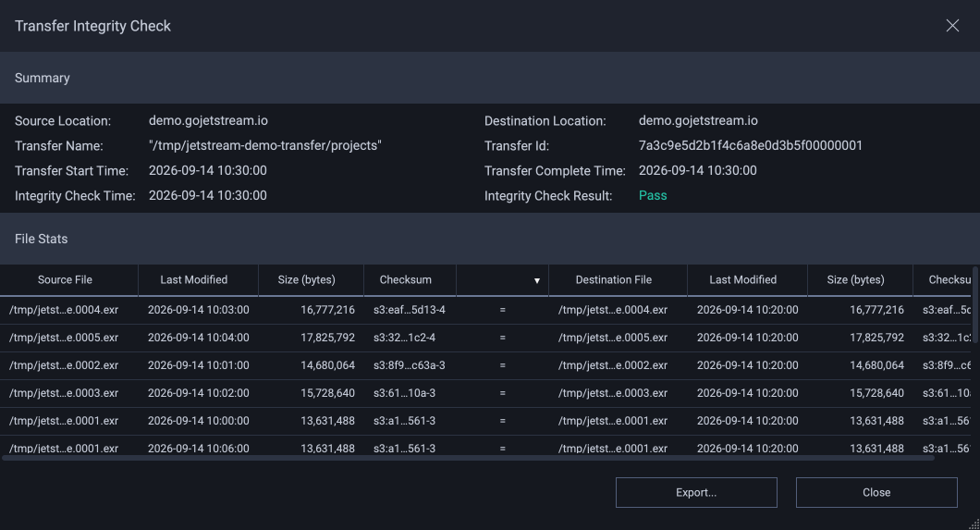Select the transfer name "/tmp/jetstream-demo-transfer/projects"
The height and width of the screenshot is (530, 980).
[265, 145]
